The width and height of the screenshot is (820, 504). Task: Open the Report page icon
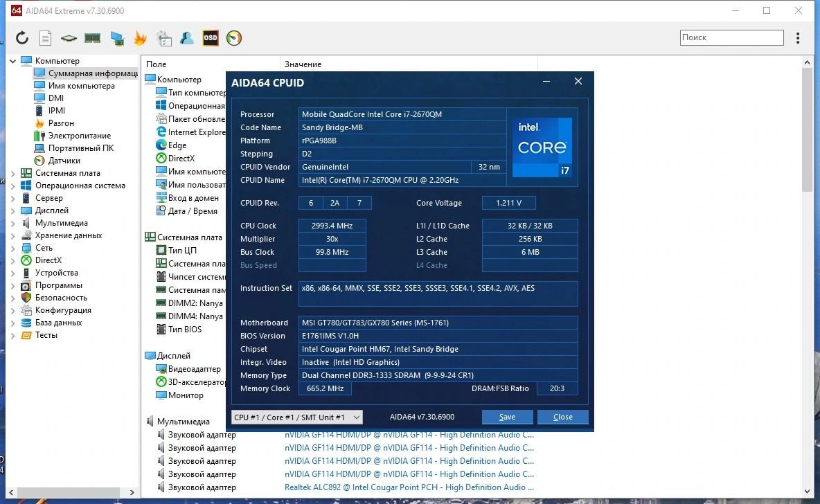click(x=46, y=37)
